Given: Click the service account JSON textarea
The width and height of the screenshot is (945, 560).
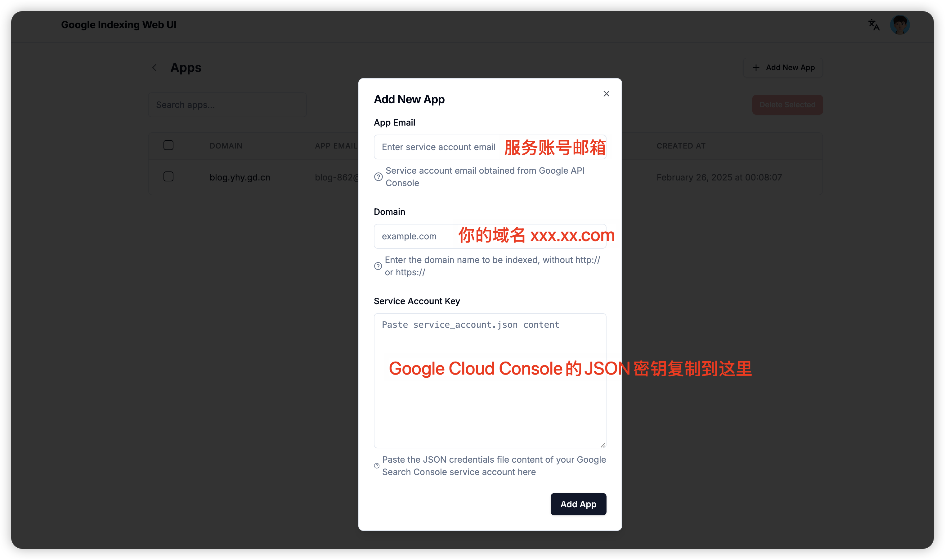Looking at the screenshot, I should [x=490, y=380].
